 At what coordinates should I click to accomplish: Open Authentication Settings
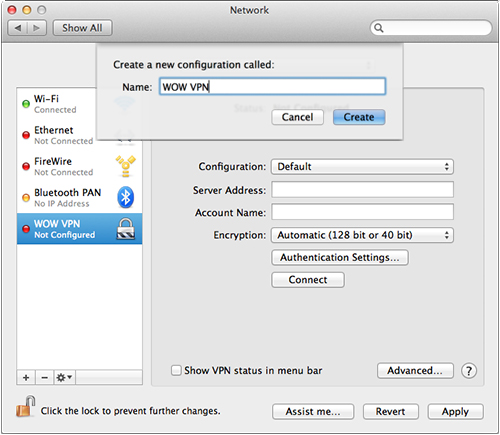(340, 258)
